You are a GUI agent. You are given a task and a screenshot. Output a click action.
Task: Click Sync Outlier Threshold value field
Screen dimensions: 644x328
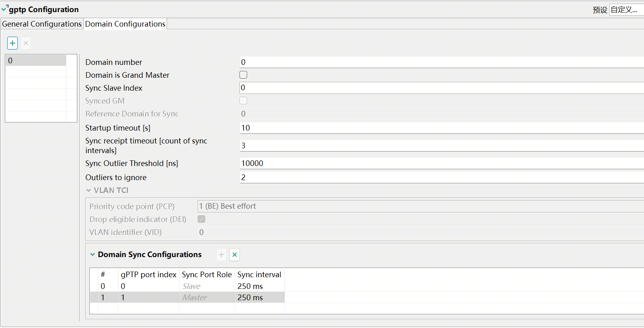tap(441, 163)
